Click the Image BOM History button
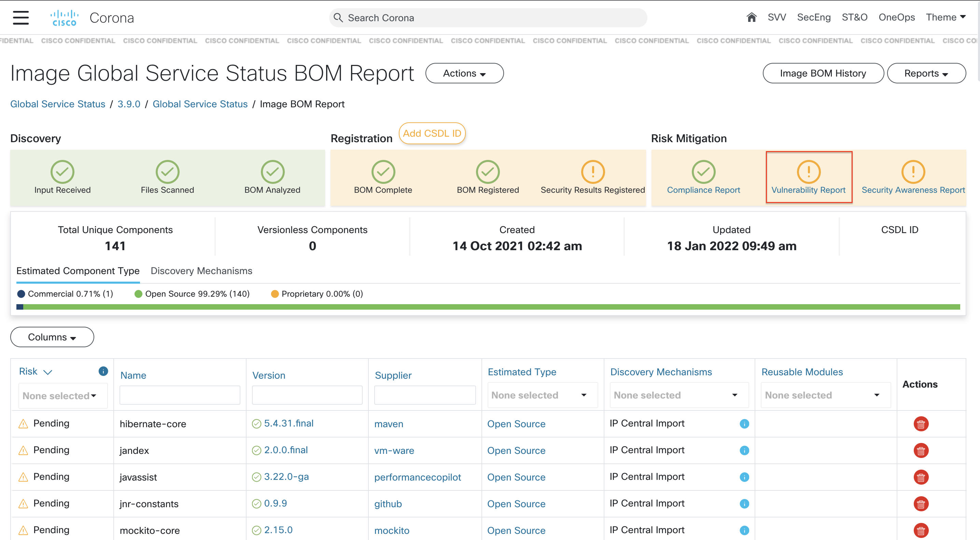 click(823, 73)
